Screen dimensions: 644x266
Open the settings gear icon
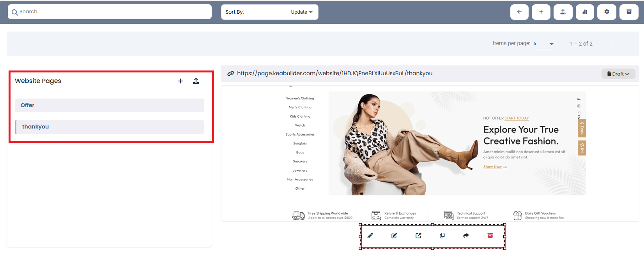(607, 12)
